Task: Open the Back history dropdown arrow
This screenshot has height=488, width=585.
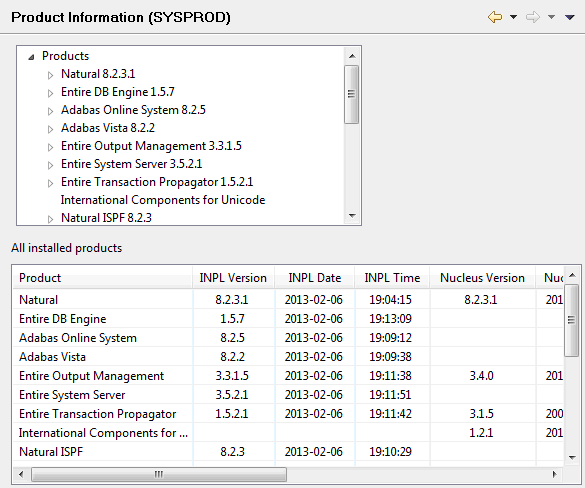Action: (513, 17)
